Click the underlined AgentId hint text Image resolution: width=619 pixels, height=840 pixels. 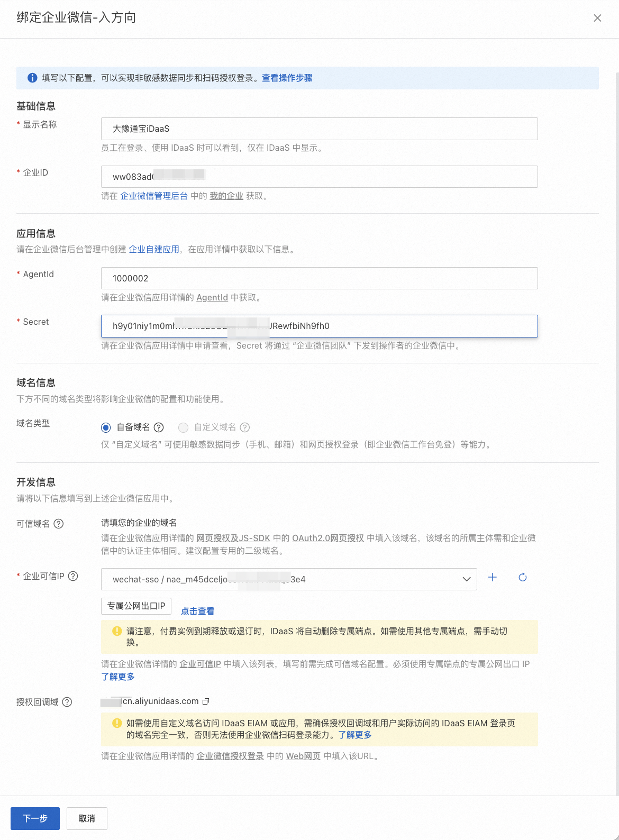[x=212, y=297]
